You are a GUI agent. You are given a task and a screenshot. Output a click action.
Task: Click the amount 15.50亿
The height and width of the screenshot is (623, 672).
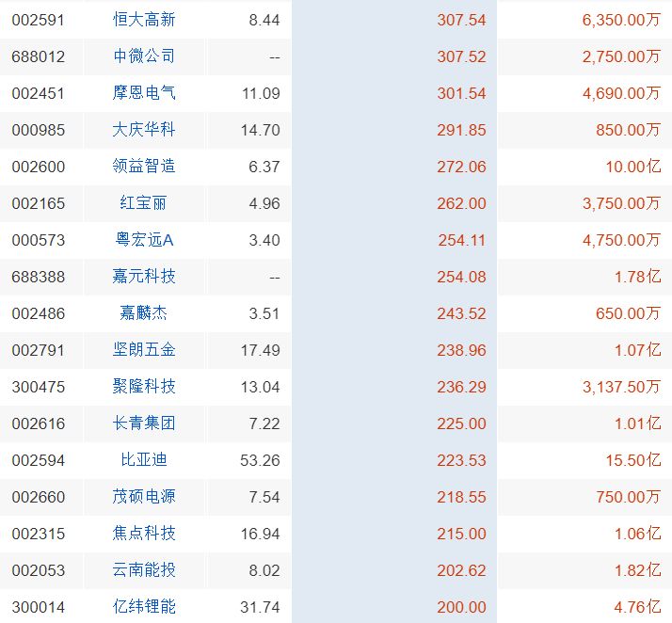tap(633, 460)
